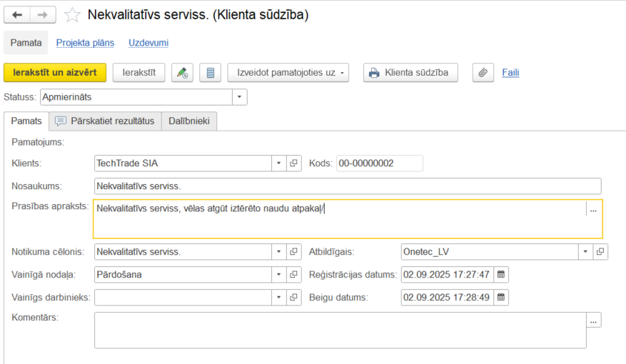Screen dimensions: 626x364
Task: Click the paperclip attachment icon
Action: pos(483,73)
